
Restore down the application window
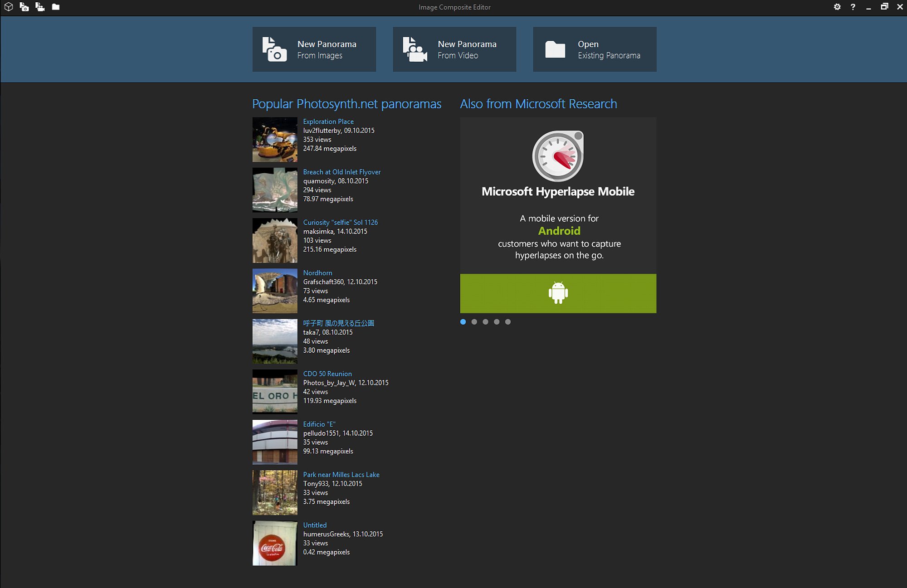pos(884,7)
